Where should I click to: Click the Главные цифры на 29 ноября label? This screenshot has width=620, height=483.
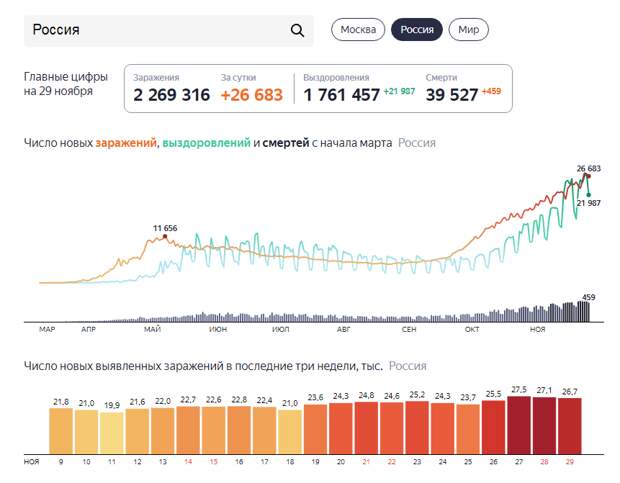click(66, 84)
